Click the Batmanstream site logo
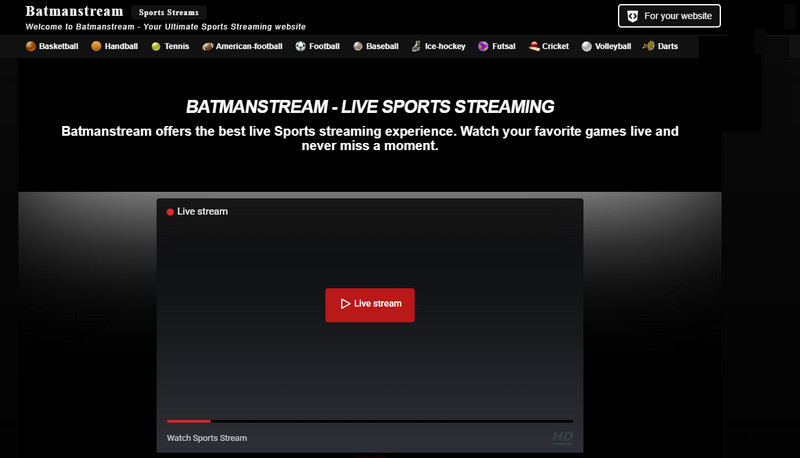Image resolution: width=800 pixels, height=458 pixels. [74, 11]
